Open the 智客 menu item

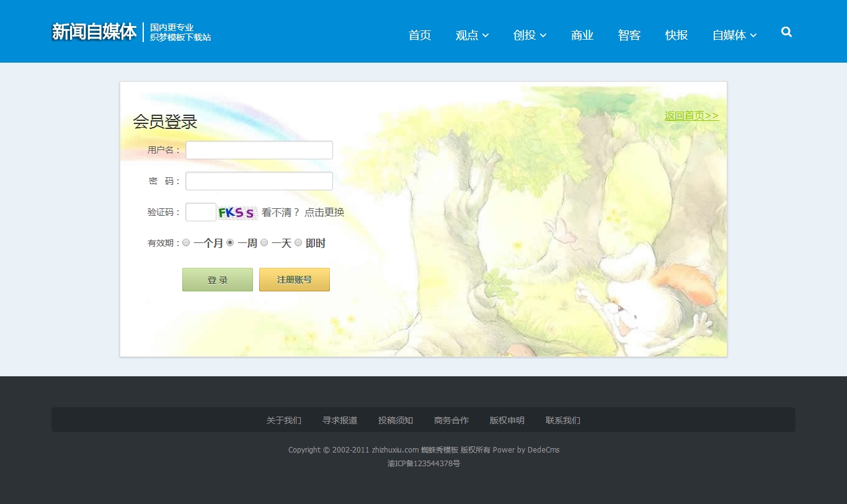point(629,35)
